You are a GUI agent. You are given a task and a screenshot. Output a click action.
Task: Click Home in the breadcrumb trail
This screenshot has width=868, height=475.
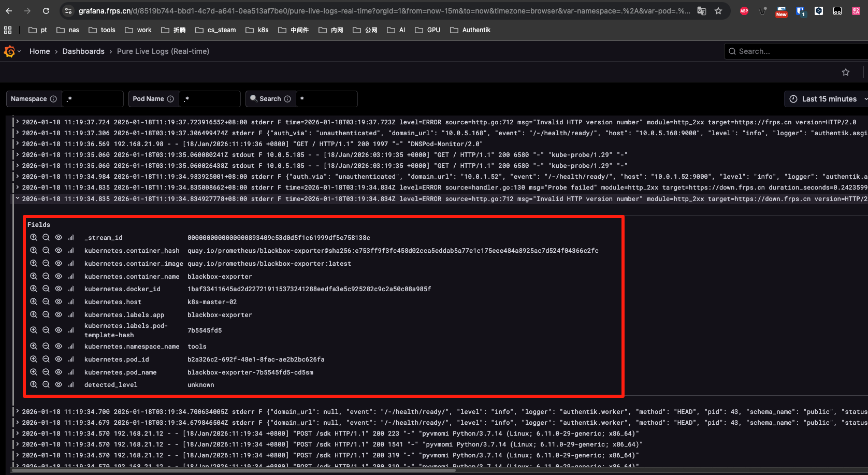39,51
